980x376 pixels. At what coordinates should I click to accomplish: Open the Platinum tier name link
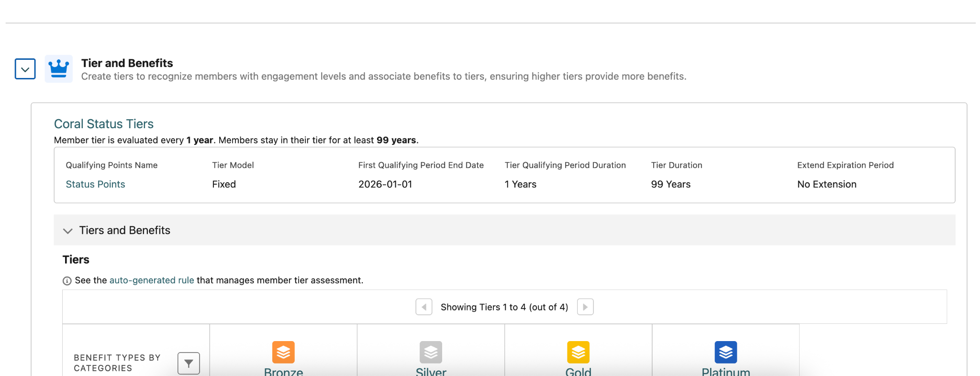(x=725, y=371)
